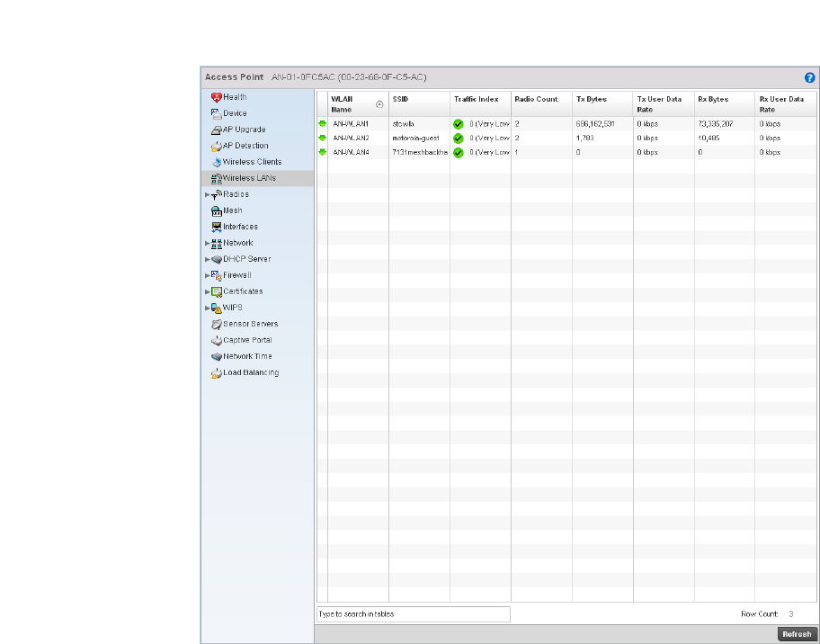The height and width of the screenshot is (644, 820).
Task: Click the stcwla SSID cell
Action: pyautogui.click(x=403, y=124)
